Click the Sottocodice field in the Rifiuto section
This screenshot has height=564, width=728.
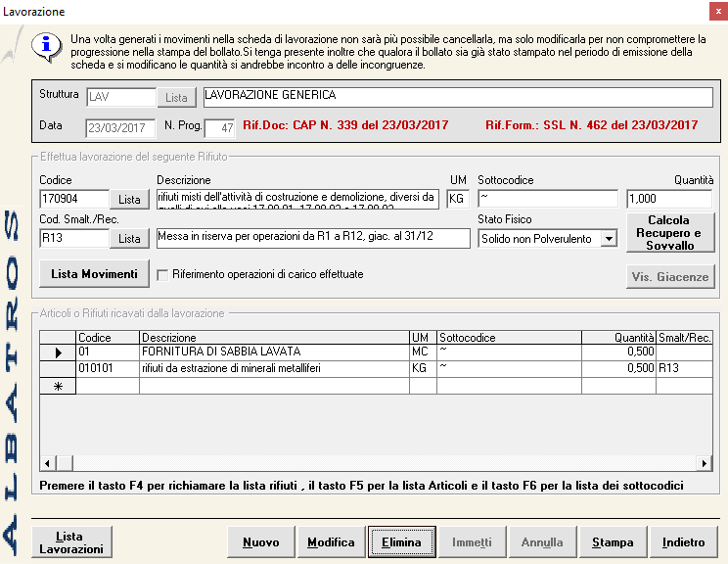[x=548, y=199]
